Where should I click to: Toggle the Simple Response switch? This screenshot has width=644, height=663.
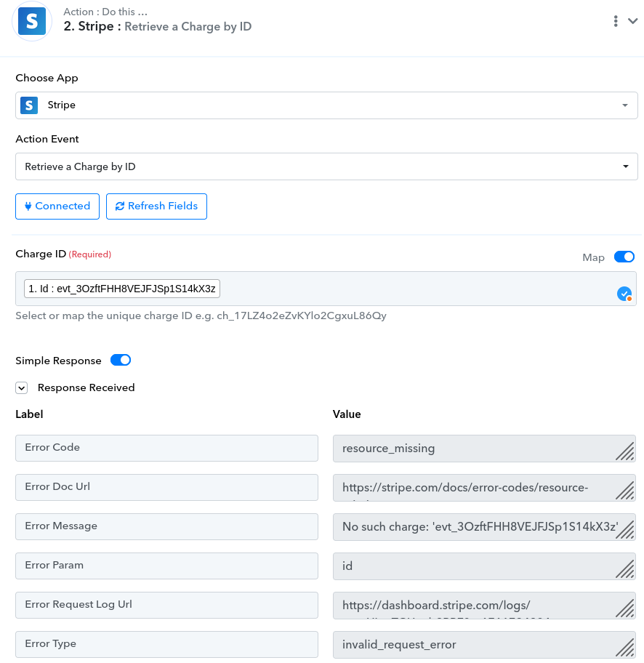point(121,360)
